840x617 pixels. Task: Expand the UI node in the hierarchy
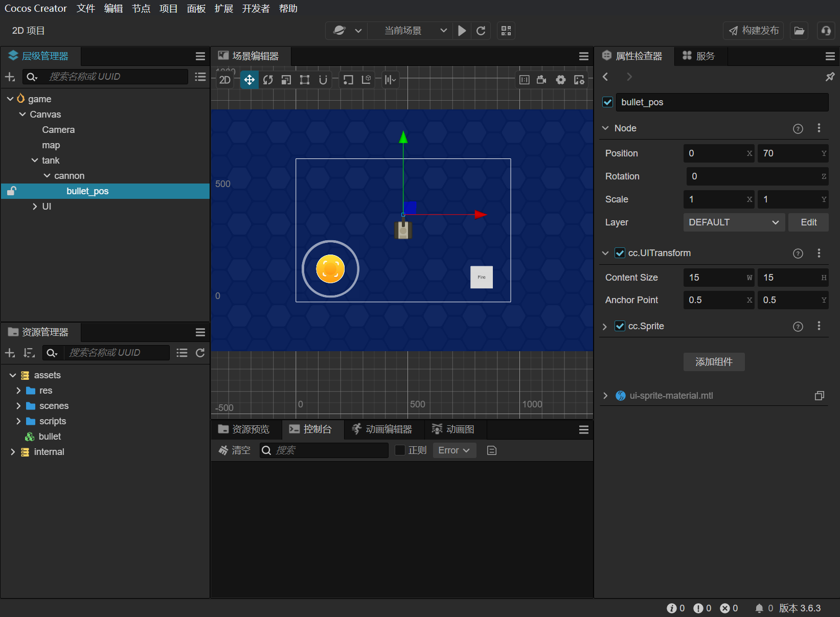click(35, 207)
